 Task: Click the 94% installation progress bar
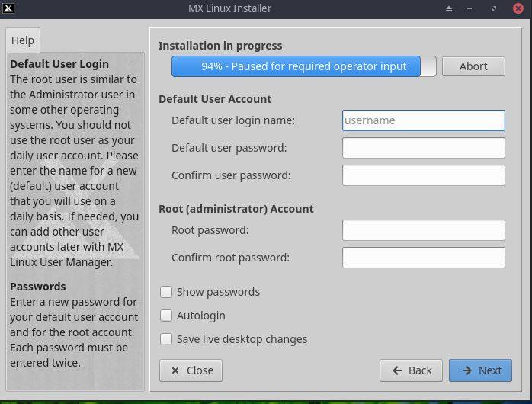(303, 66)
